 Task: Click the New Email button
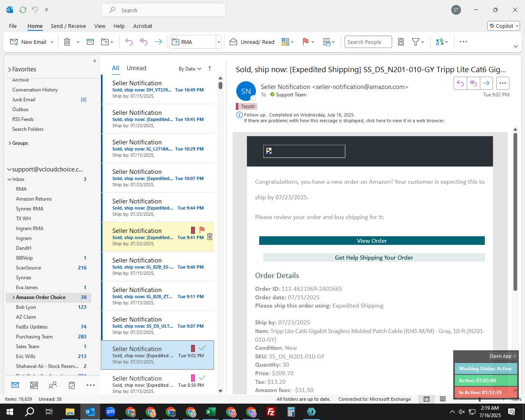coord(28,42)
